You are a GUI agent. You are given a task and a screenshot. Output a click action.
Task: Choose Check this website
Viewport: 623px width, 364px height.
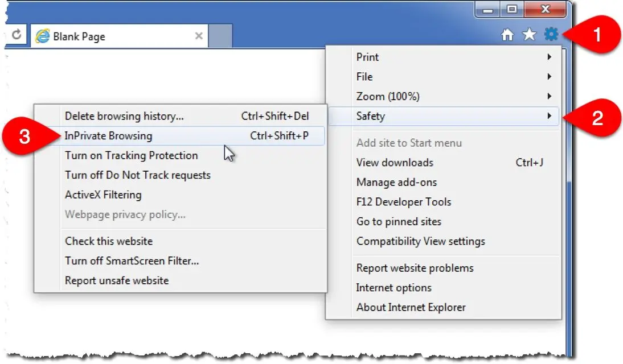point(181,241)
